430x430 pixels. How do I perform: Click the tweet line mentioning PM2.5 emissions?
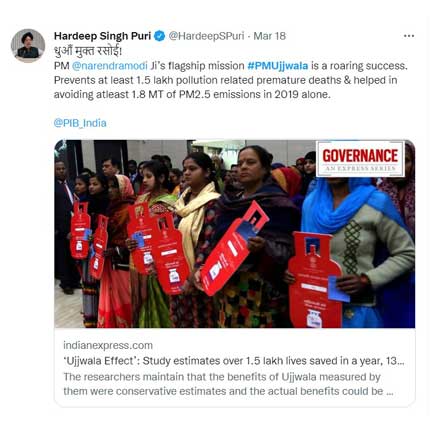[x=192, y=95]
